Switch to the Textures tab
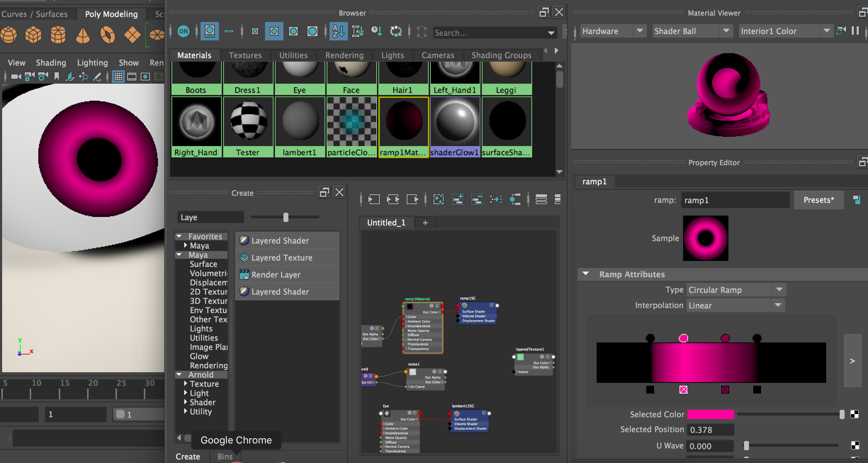 tap(245, 55)
